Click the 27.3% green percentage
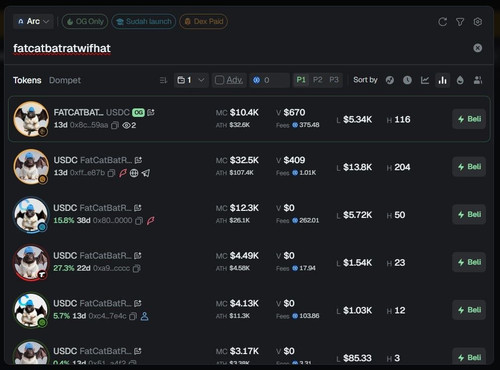 (x=64, y=268)
